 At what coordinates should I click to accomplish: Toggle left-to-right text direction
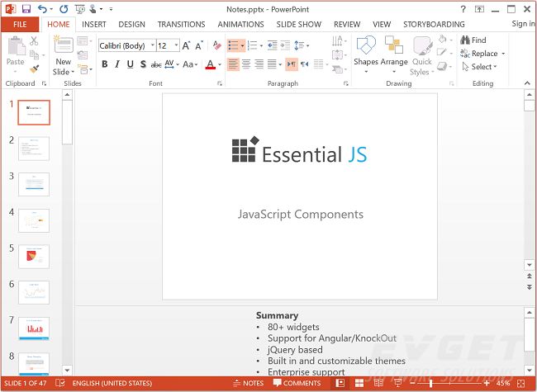[292, 64]
